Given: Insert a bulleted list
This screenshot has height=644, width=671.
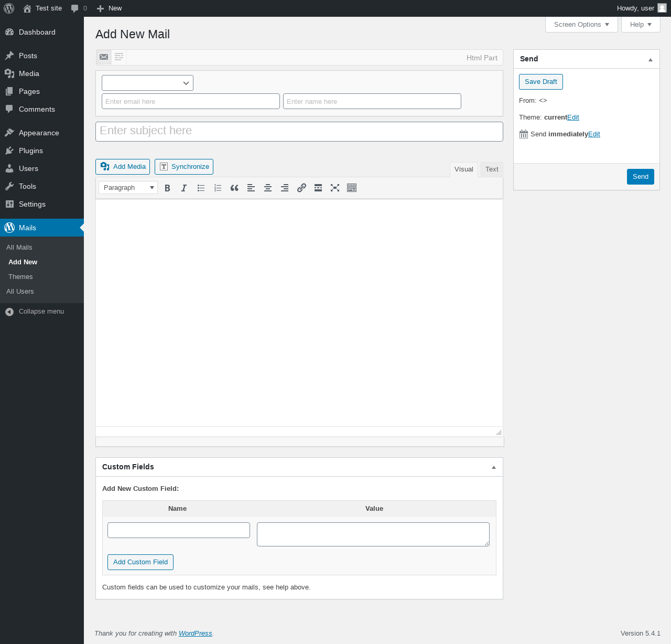Looking at the screenshot, I should pyautogui.click(x=201, y=188).
